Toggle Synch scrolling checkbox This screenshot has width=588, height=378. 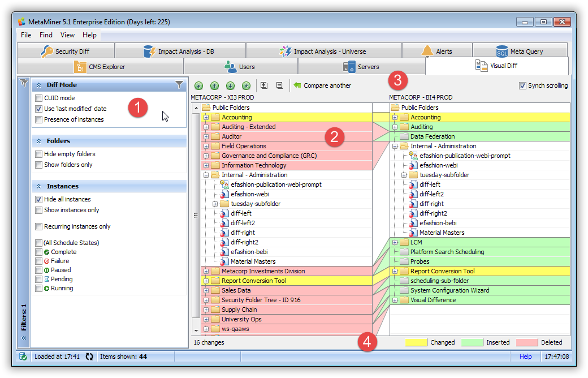tap(522, 85)
